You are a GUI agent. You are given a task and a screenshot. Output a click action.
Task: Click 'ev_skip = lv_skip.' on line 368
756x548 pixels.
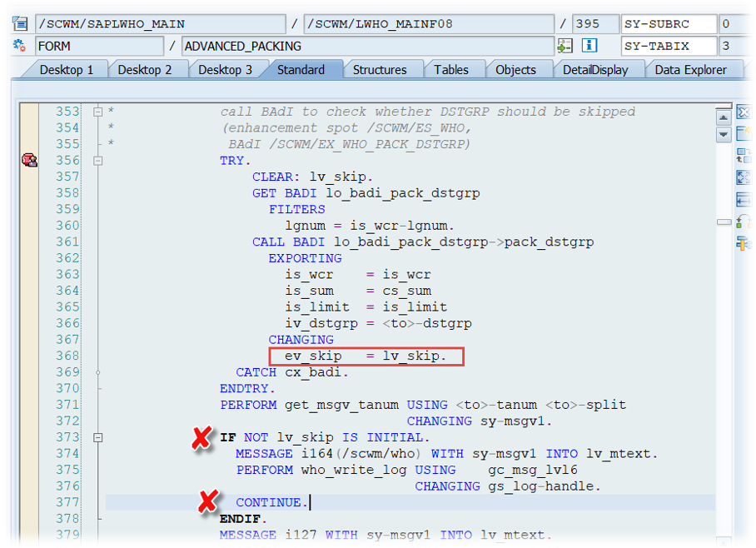[366, 356]
